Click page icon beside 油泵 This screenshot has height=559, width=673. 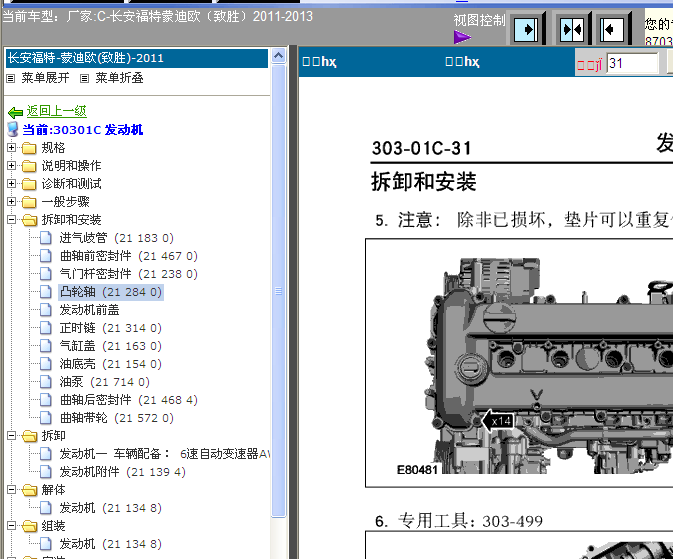click(x=45, y=382)
